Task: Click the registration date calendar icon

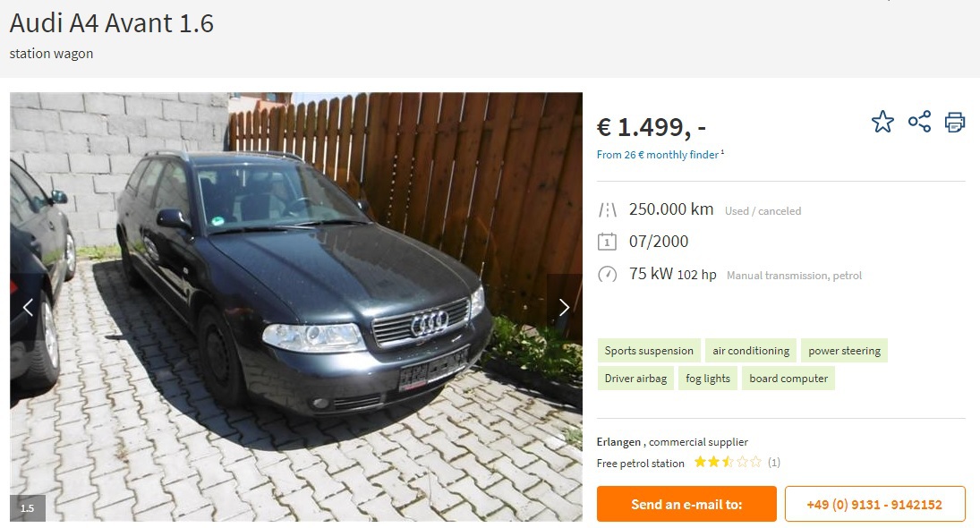Action: (607, 242)
